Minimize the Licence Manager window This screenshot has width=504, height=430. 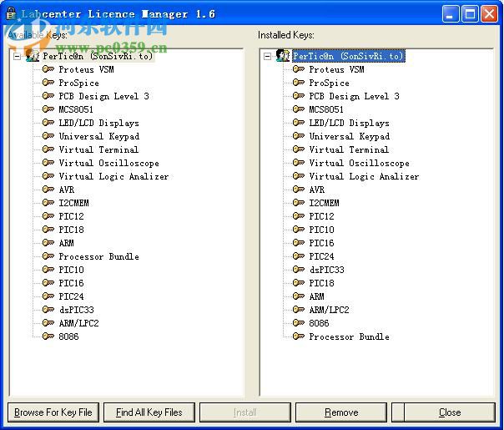coord(450,14)
